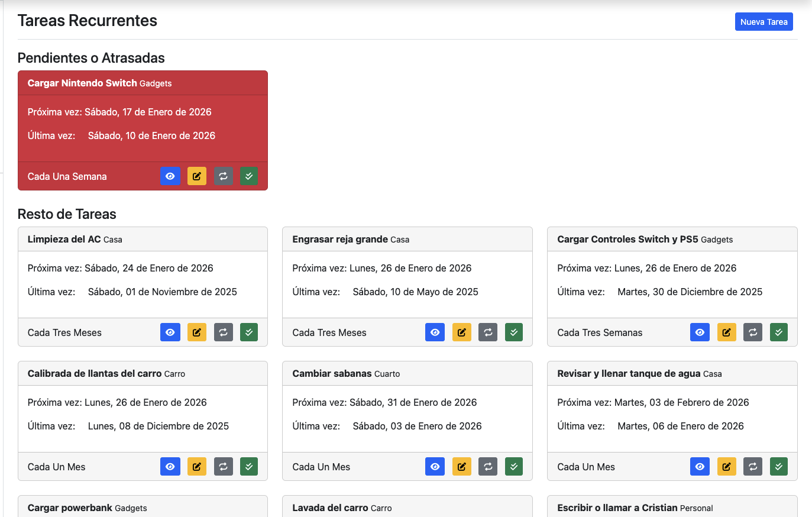Select the Lavada del carro card header
This screenshot has width=812, height=517.
(331, 508)
